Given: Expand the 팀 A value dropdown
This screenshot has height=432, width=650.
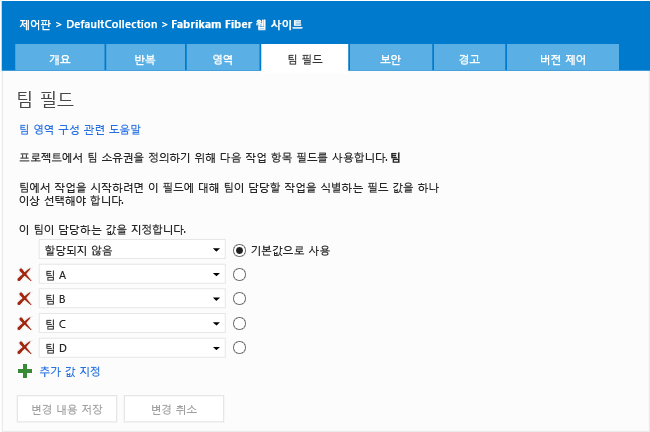Looking at the screenshot, I should tap(216, 274).
